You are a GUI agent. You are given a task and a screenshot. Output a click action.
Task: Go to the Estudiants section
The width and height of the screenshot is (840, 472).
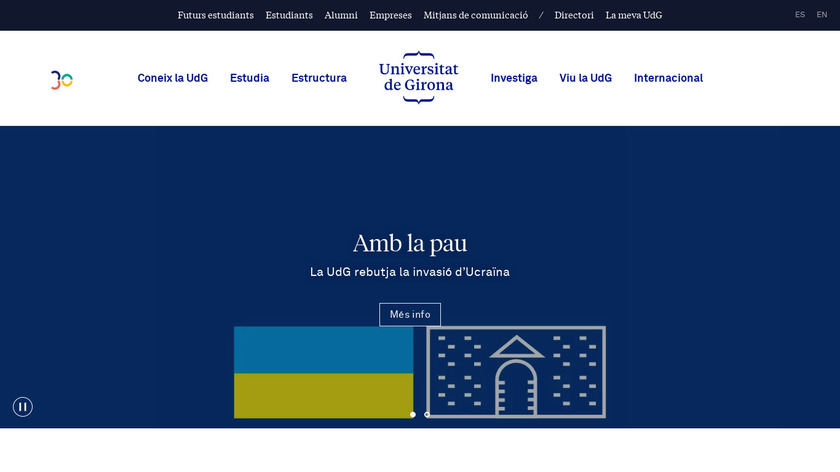(289, 15)
